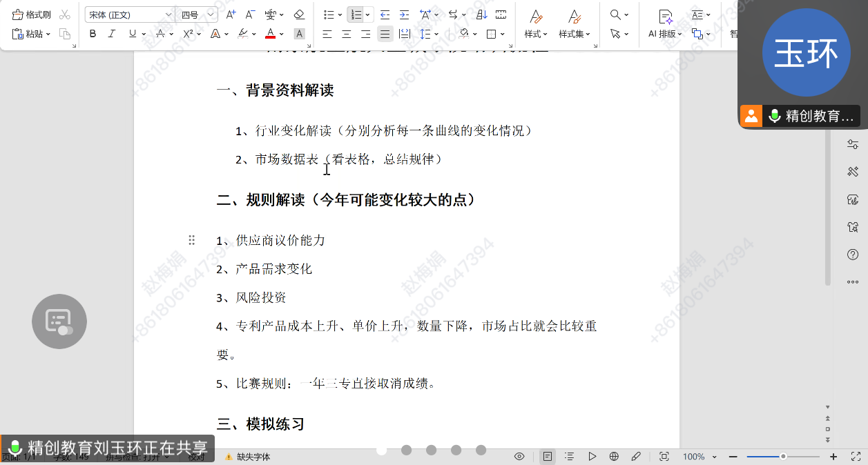Toggle strikethrough formatting
Screen dimensions: 868x465
tap(160, 34)
